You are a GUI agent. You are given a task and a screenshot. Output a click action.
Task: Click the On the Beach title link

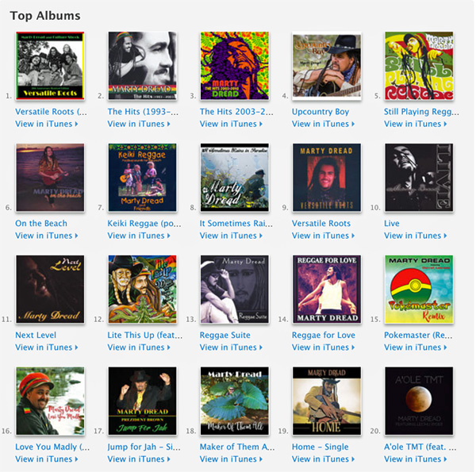coord(41,224)
